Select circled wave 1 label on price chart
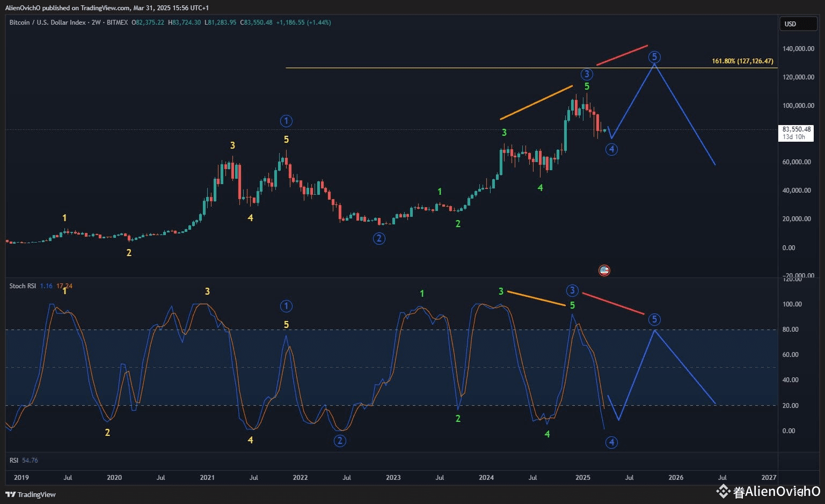The image size is (825, 504). 286,121
